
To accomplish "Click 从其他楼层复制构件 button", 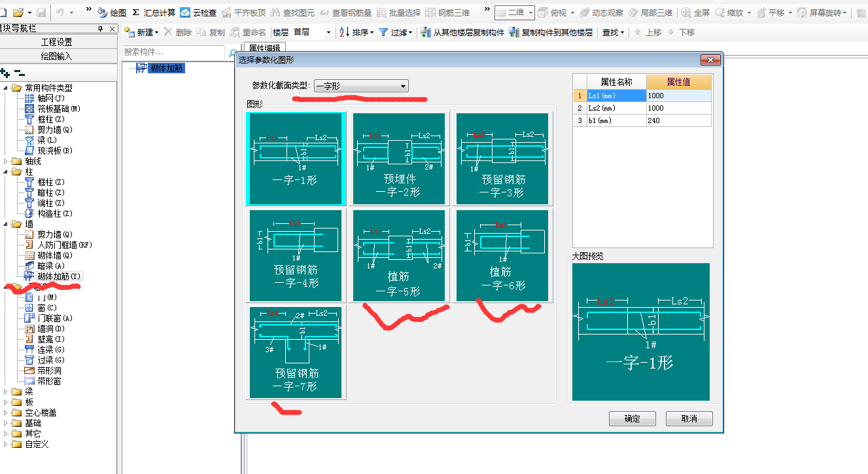I will 462,32.
